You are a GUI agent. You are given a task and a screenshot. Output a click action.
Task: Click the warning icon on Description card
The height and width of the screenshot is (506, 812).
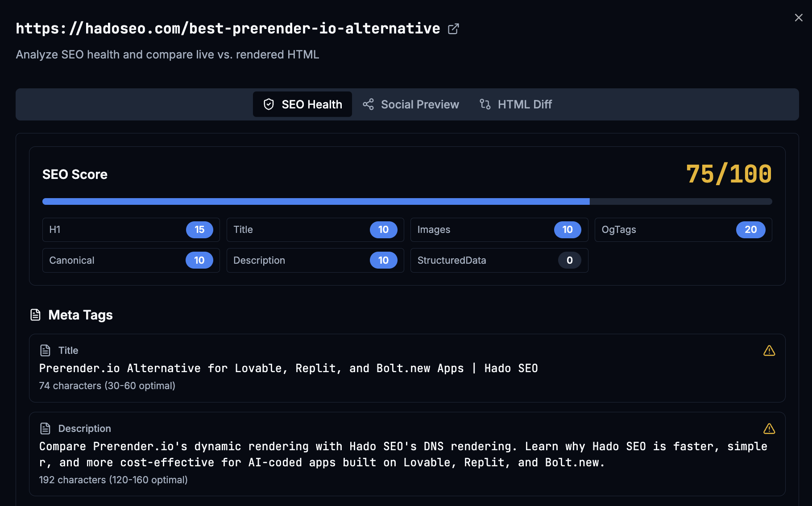click(x=769, y=429)
